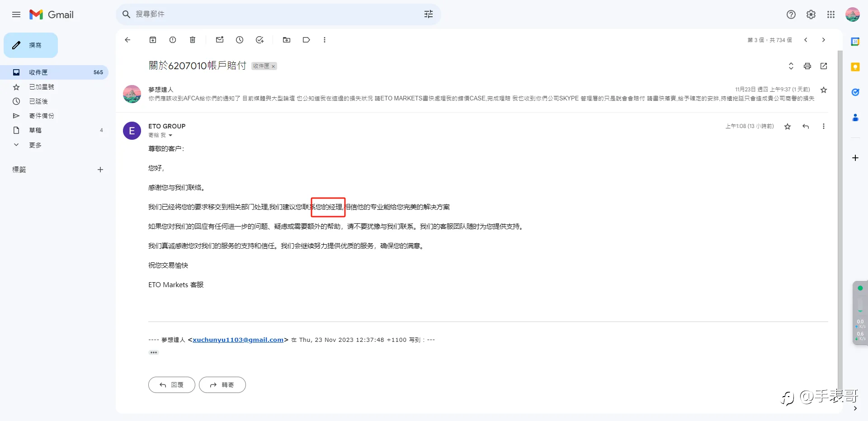Reply arrow on ETO GROUP message
Image resolution: width=868 pixels, height=421 pixels.
coord(806,126)
